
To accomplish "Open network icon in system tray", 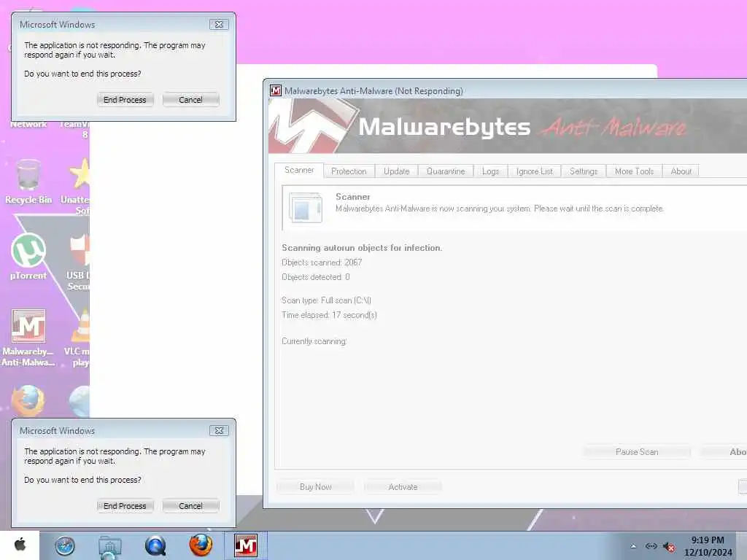I will [x=651, y=546].
